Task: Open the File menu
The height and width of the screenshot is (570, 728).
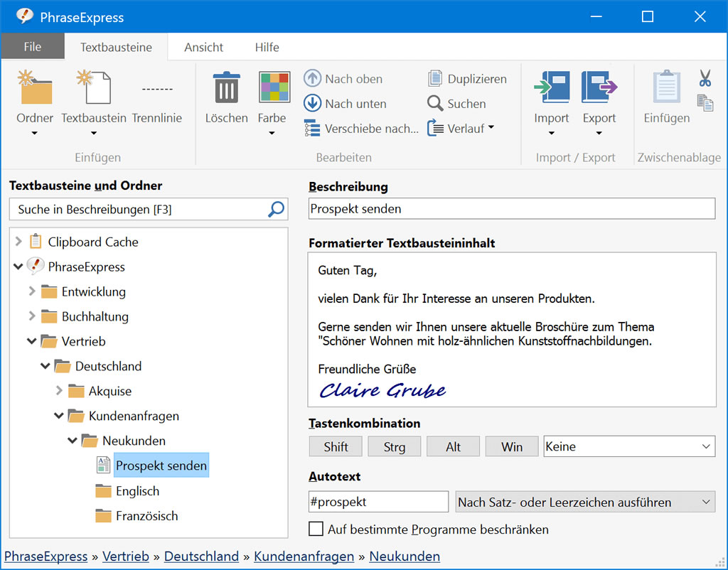Action: [32, 48]
